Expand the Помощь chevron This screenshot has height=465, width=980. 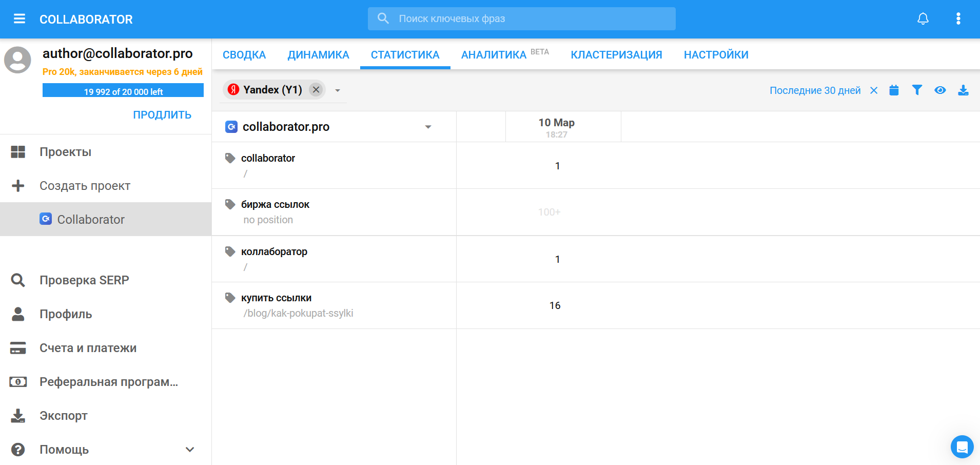(190, 450)
